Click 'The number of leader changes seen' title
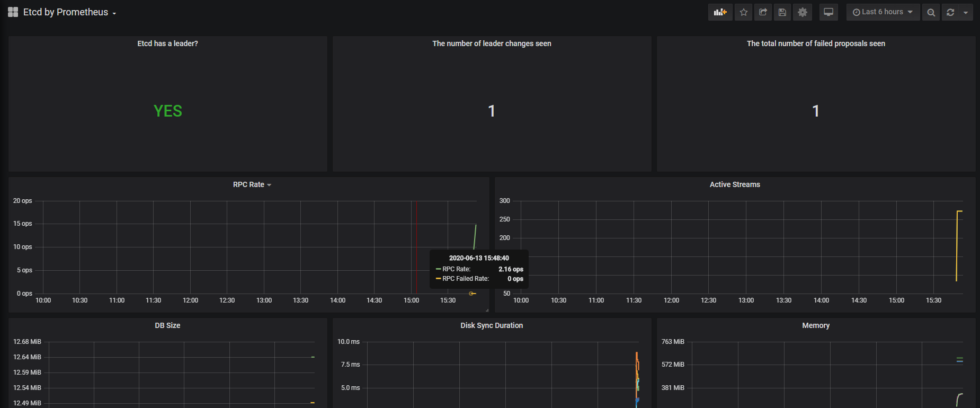The image size is (980, 408). coord(492,43)
